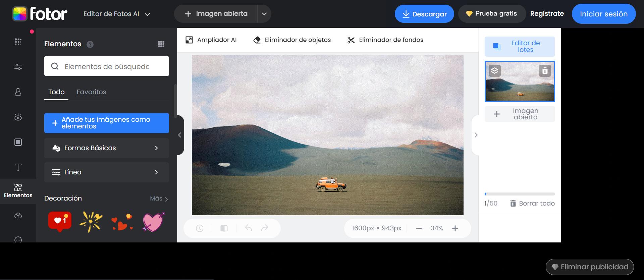Collapse the right-side batch panel
This screenshot has width=644, height=280.
(x=475, y=135)
